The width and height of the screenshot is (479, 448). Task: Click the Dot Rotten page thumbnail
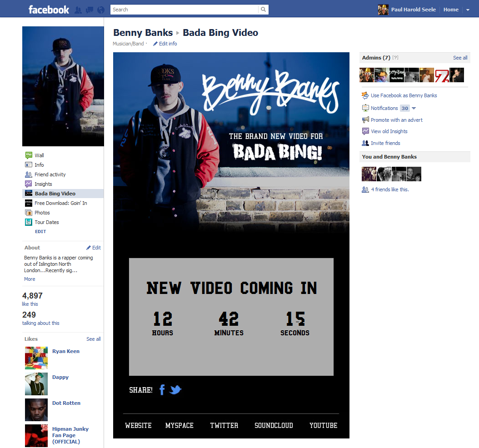[x=36, y=410]
